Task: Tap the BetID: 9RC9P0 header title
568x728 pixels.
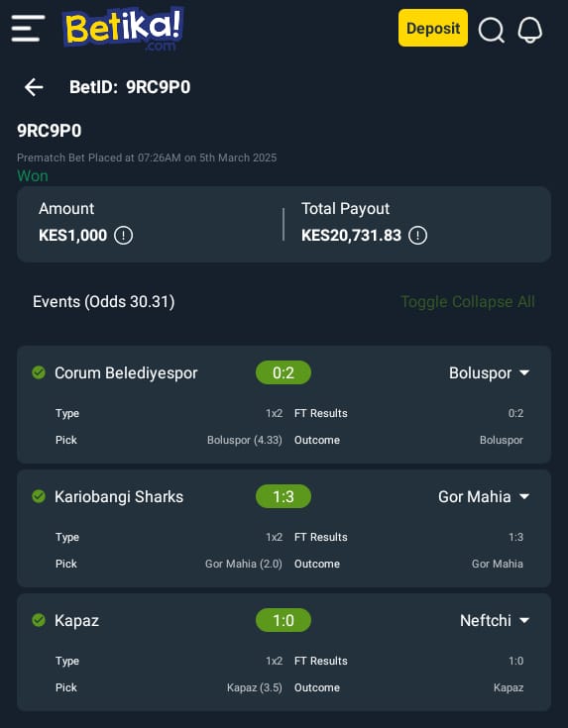Action: pos(130,87)
